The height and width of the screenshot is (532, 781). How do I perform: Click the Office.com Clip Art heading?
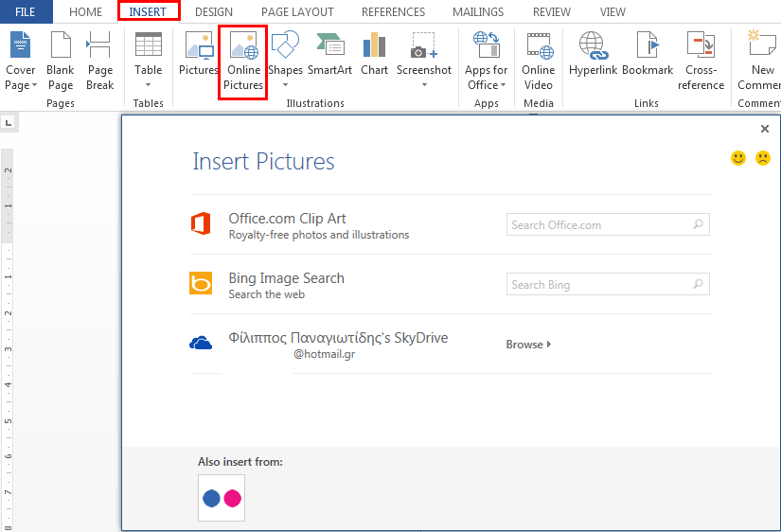click(x=287, y=219)
